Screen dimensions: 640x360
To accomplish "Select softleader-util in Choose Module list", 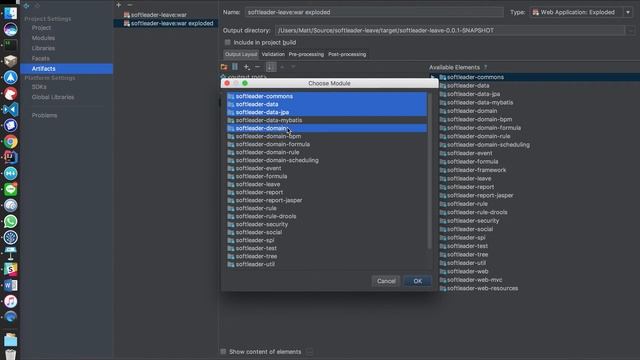I will tap(327, 264).
